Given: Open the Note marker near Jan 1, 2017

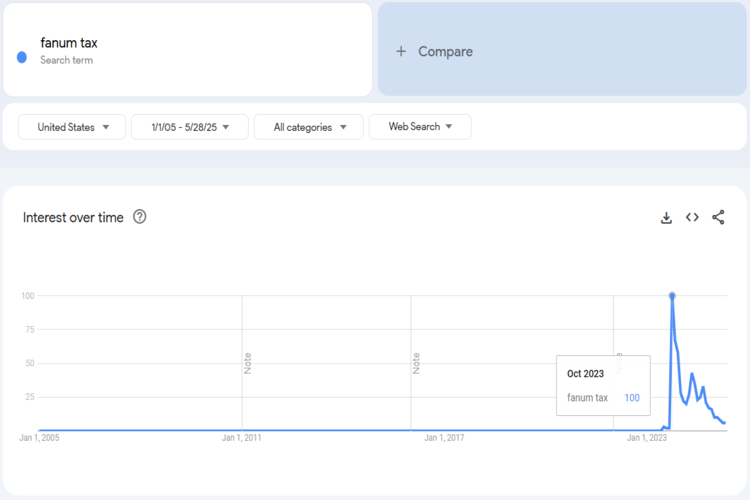Looking at the screenshot, I should click(x=416, y=363).
